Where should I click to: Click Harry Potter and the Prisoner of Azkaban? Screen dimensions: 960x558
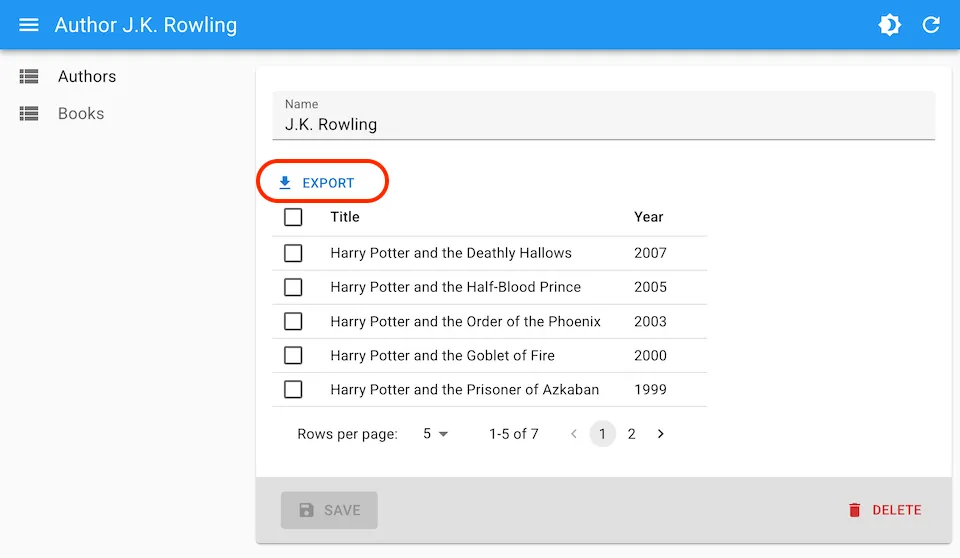coord(465,390)
